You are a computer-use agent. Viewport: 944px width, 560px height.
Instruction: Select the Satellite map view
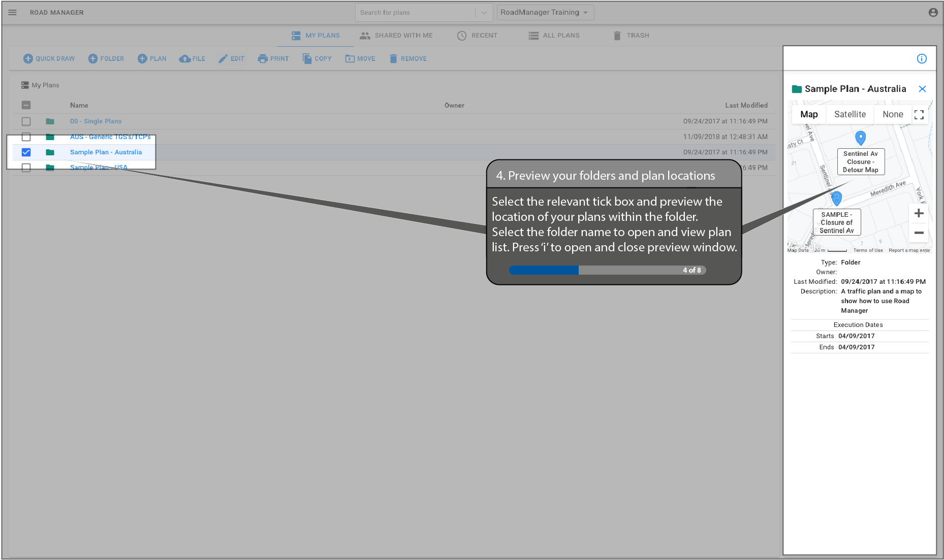coord(850,115)
